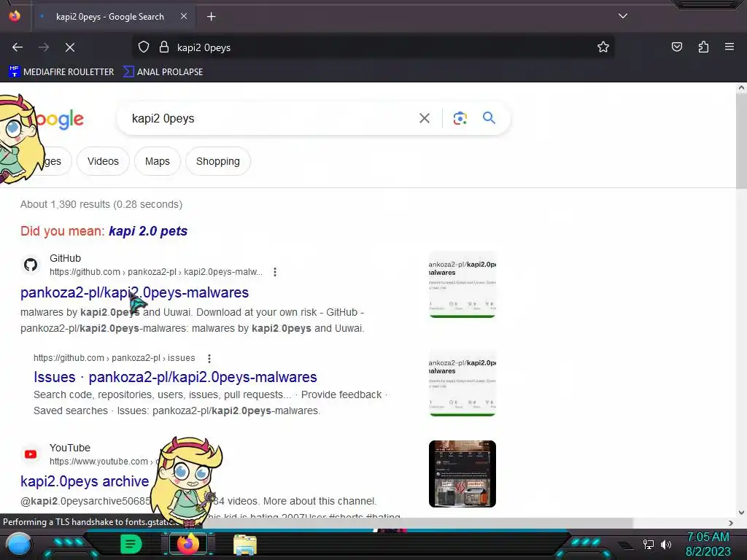The width and height of the screenshot is (747, 560).
Task: Open YouTube result thumbnail
Action: [462, 474]
